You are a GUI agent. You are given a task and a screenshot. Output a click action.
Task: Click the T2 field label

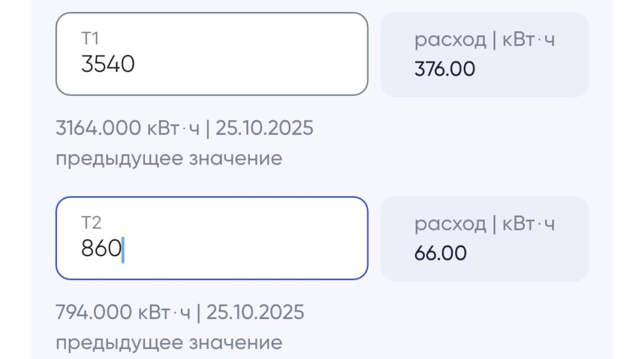point(91,223)
